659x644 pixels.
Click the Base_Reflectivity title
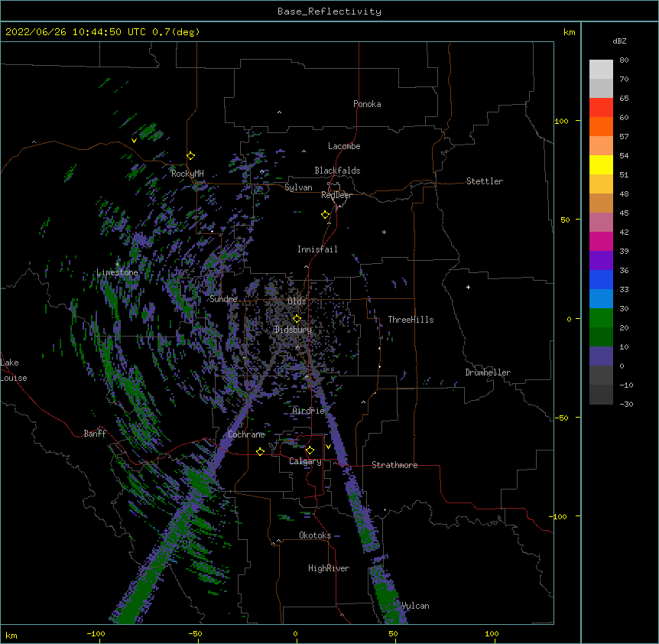(x=329, y=11)
